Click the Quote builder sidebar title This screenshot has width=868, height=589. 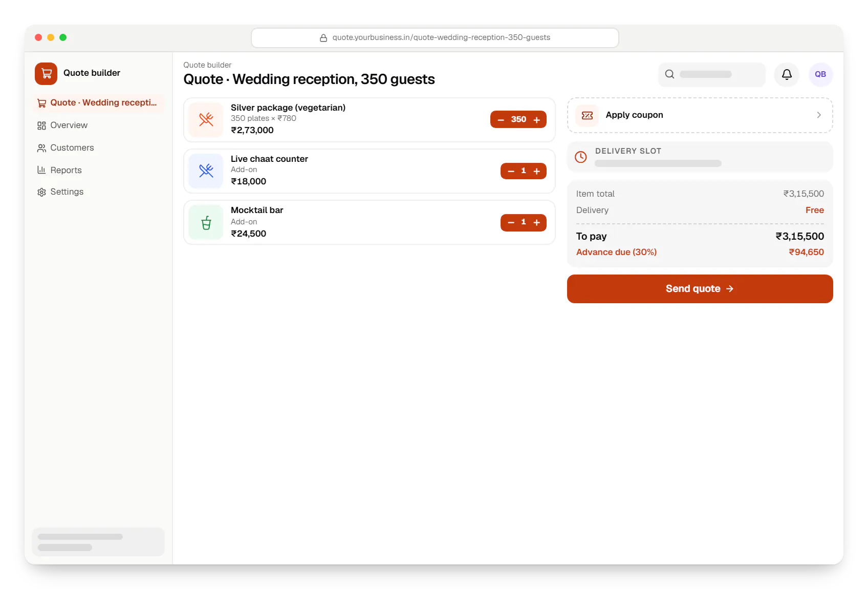[92, 73]
